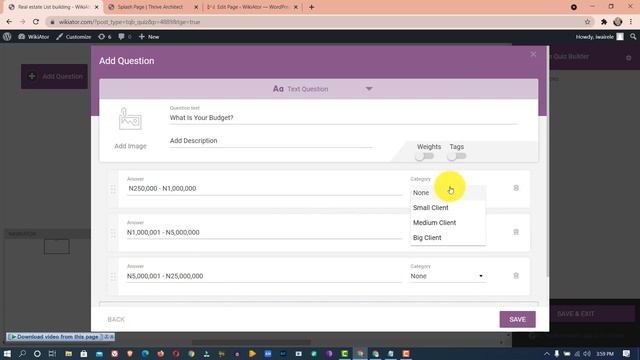This screenshot has height=360, width=640.
Task: Delete the N250,000 - N1,000,000 answer
Action: pyautogui.click(x=516, y=188)
